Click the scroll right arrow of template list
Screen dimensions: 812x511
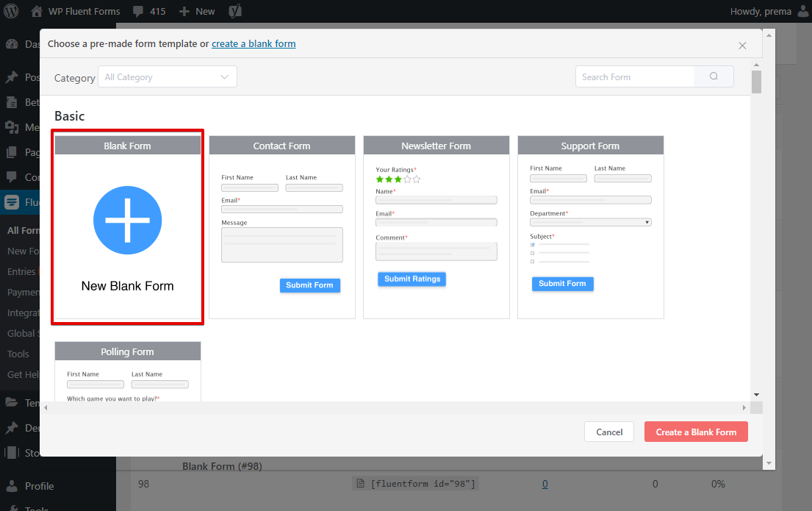click(744, 408)
